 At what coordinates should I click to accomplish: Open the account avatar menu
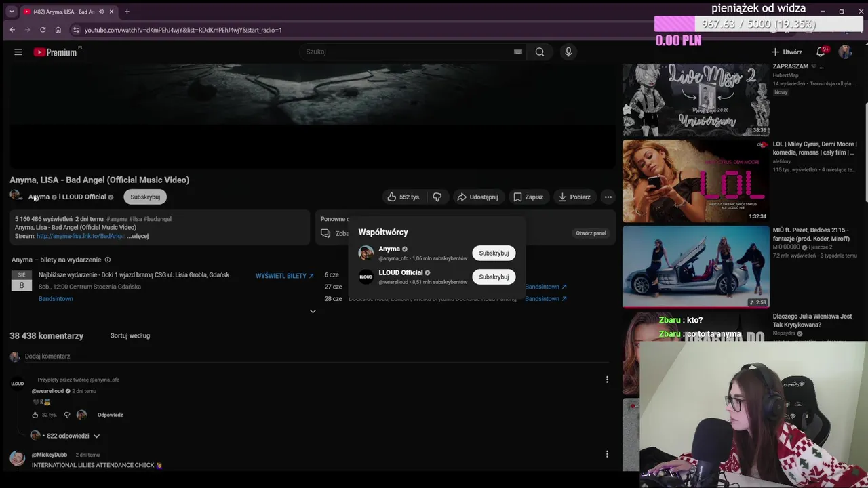point(845,52)
